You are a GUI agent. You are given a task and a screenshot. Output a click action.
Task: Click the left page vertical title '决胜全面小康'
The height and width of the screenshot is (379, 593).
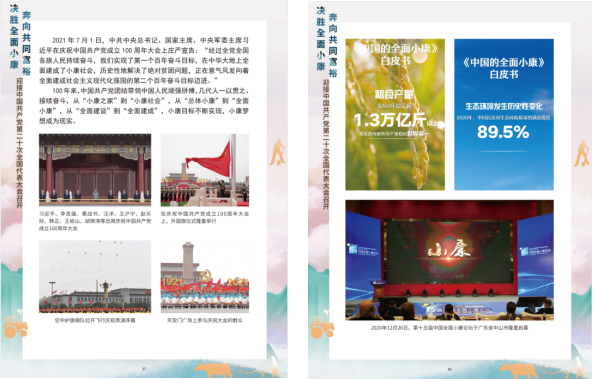point(14,36)
